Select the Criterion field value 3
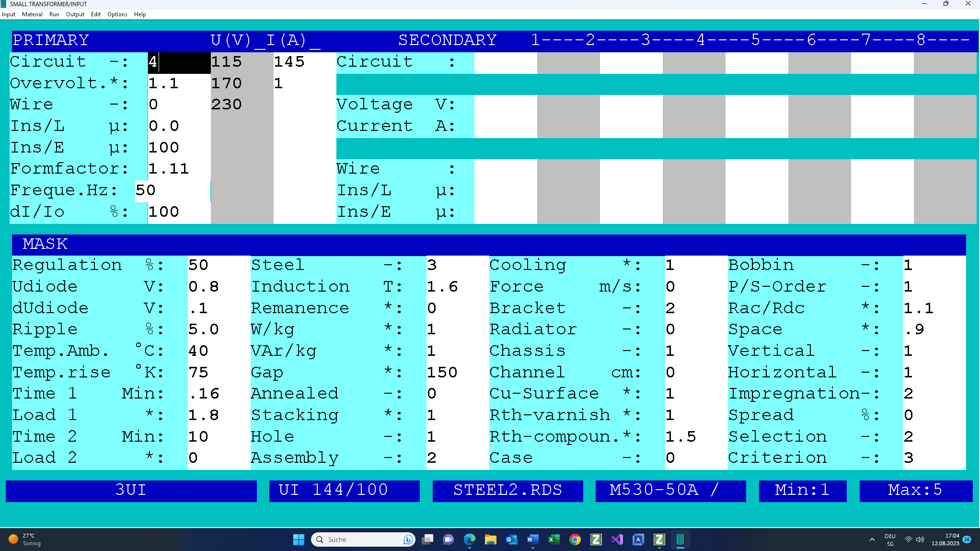This screenshot has height=551, width=980. click(934, 459)
